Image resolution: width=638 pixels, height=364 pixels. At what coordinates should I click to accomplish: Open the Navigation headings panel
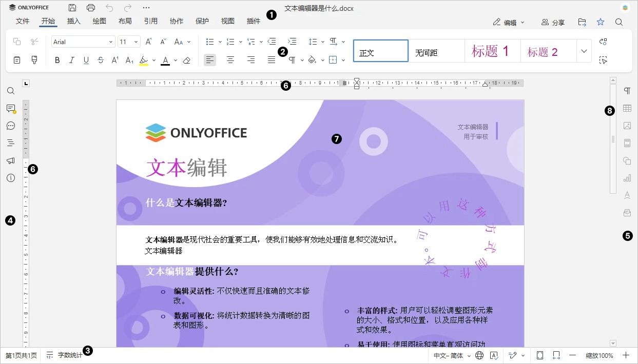tap(11, 143)
